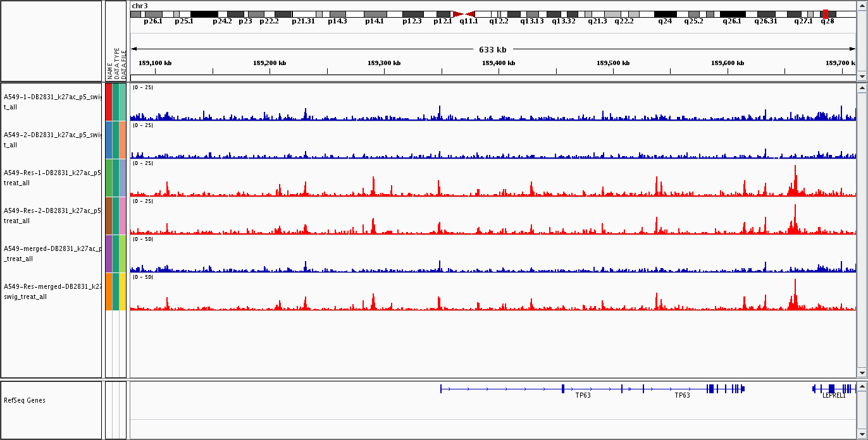Click the 189,400 kb ruler mark

498,63
